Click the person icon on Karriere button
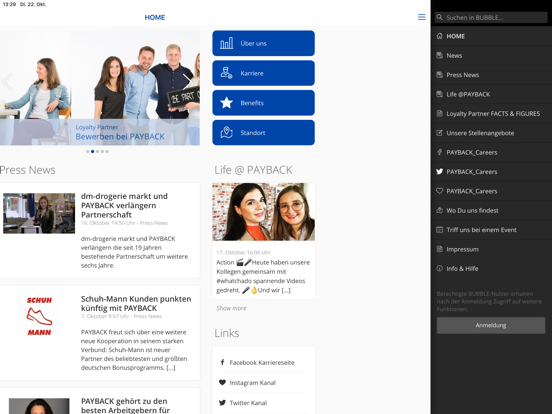Screen dimensions: 552x414 (226, 73)
